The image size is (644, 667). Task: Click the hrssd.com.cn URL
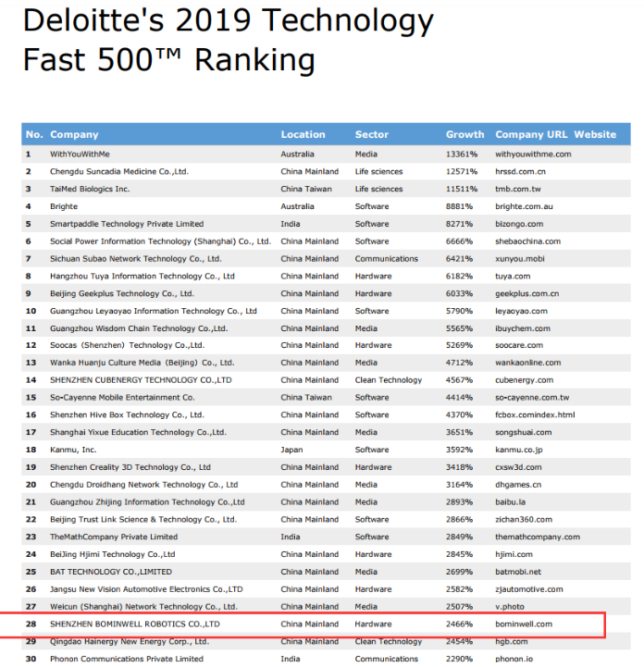[x=520, y=171]
